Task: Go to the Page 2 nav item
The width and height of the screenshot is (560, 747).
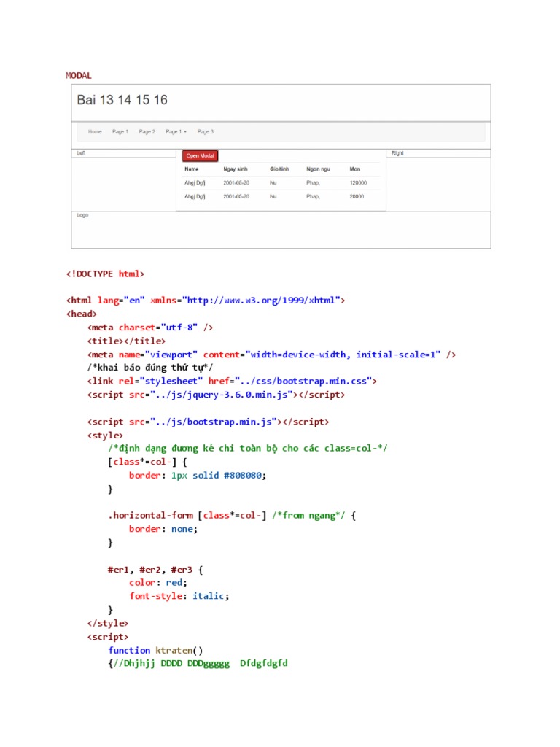Action: click(147, 131)
